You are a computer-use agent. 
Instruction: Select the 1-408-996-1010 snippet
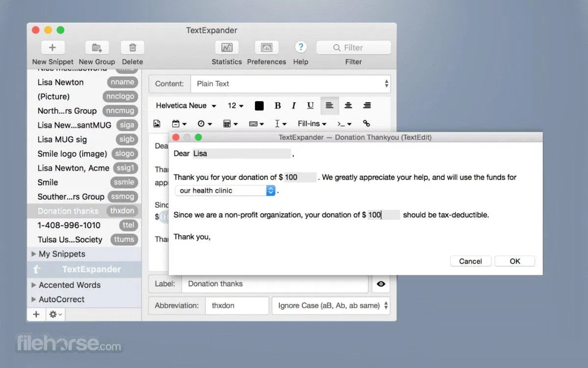pyautogui.click(x=84, y=225)
